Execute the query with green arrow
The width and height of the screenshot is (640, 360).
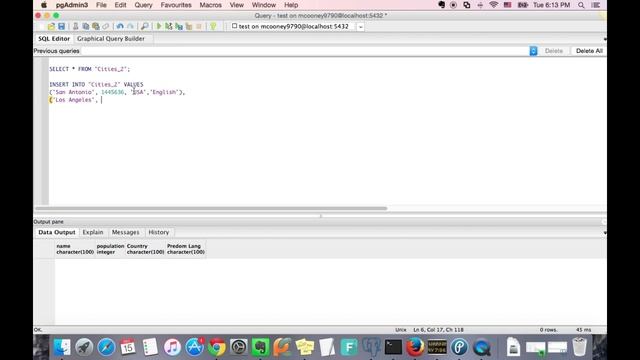tap(159, 27)
